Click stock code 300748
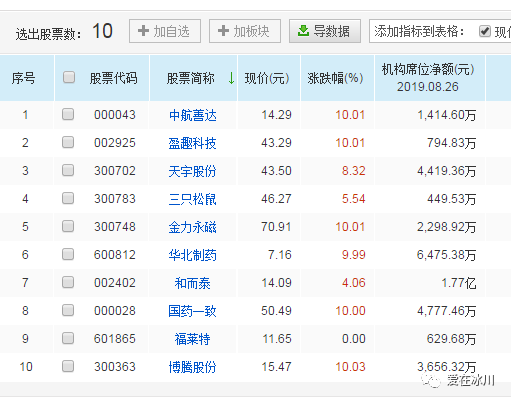511x403 pixels. click(115, 227)
